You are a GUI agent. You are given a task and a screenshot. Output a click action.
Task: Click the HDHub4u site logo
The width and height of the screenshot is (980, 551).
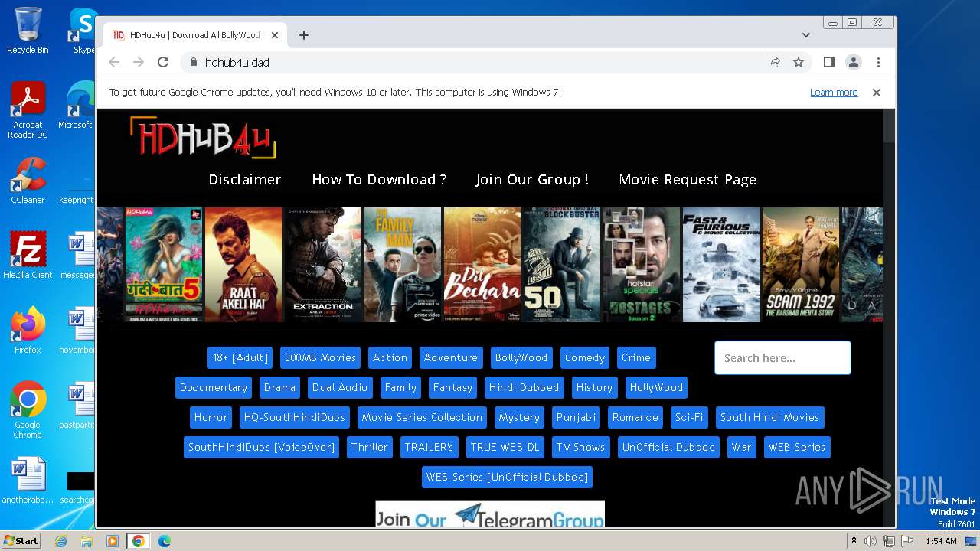click(203, 138)
